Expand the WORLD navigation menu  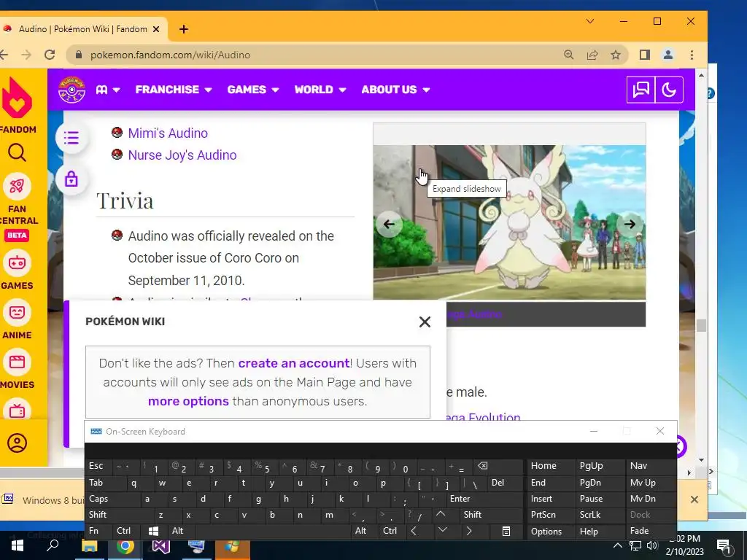[320, 90]
